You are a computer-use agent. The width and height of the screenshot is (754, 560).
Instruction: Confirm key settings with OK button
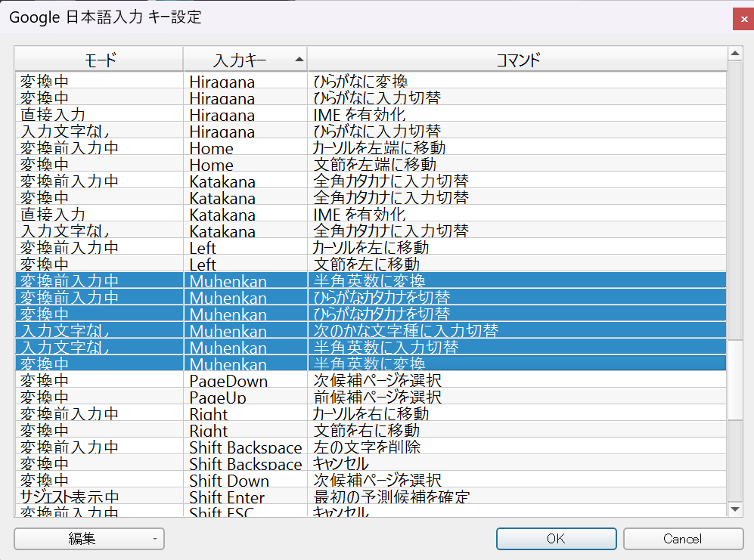tap(557, 539)
